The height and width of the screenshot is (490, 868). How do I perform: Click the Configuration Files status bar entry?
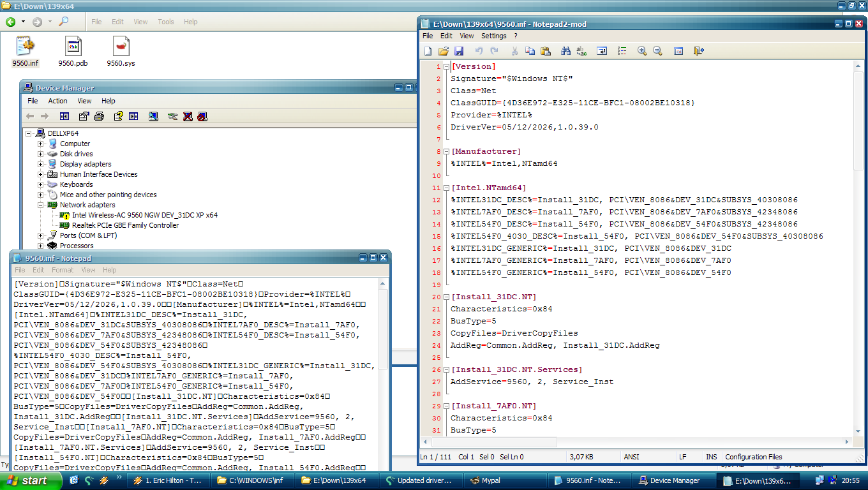pos(754,457)
